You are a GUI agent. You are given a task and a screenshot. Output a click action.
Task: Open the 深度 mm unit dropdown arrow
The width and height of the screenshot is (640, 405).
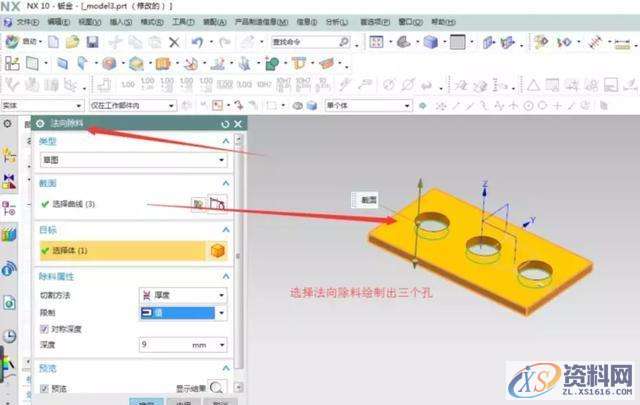pyautogui.click(x=222, y=345)
